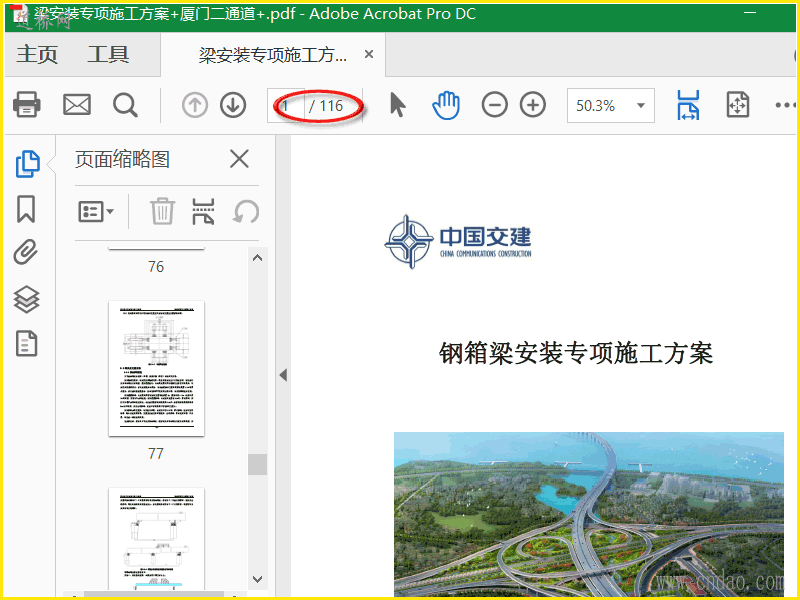This screenshot has width=800, height=600.
Task: Zoom out with minus button
Action: (494, 105)
